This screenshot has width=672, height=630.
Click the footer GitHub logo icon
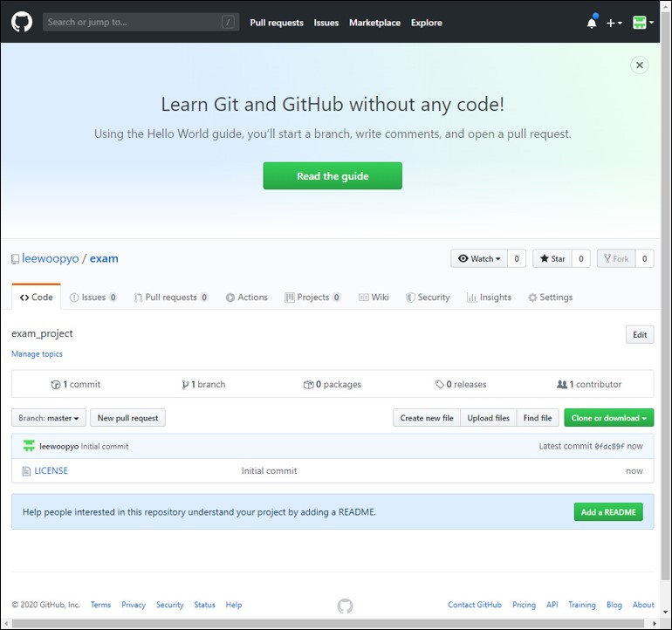[345, 606]
